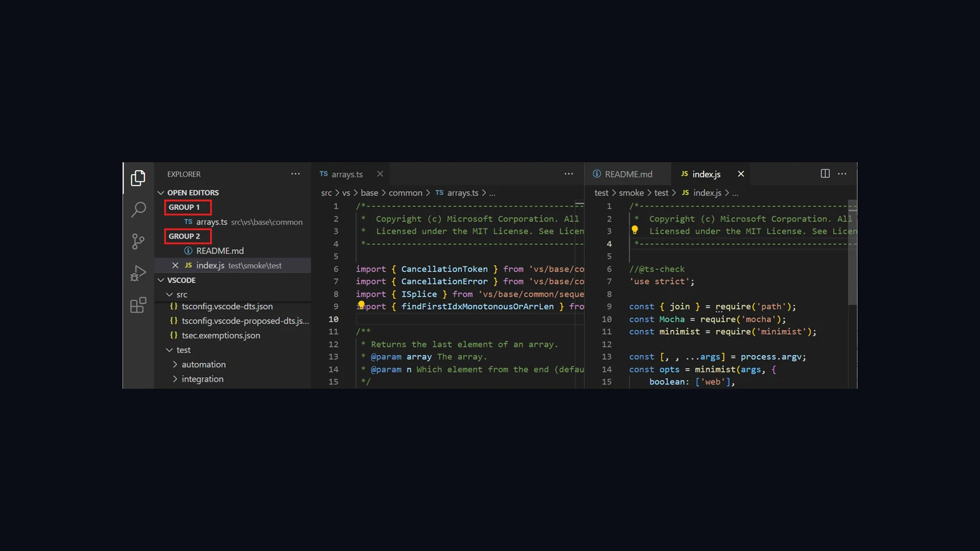Click the TS icon in arrays.ts breadcrumb
This screenshot has height=551, width=980.
click(439, 193)
